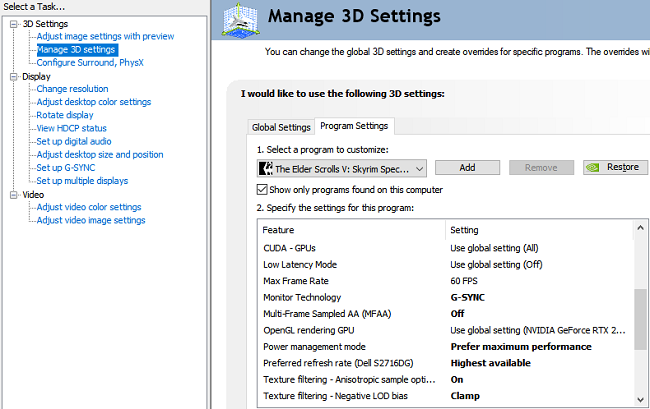Collapse the 3D Settings tree node
The height and width of the screenshot is (409, 650).
14,23
